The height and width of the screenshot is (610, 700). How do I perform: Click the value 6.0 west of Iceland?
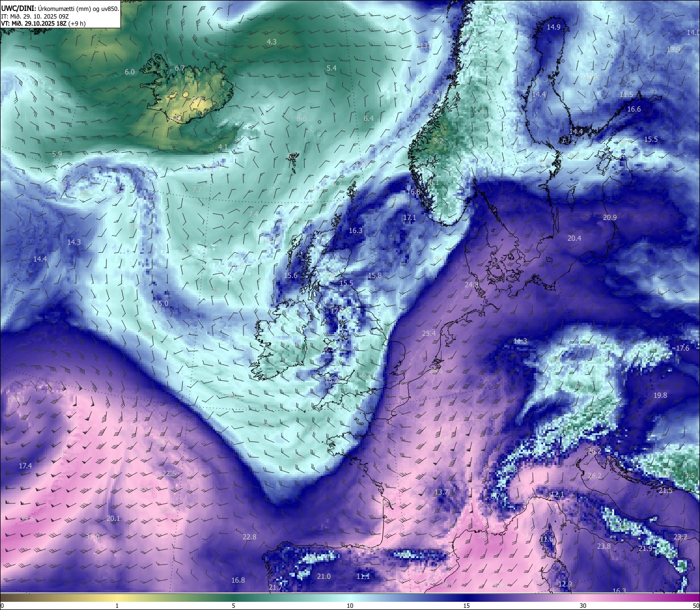click(x=130, y=72)
